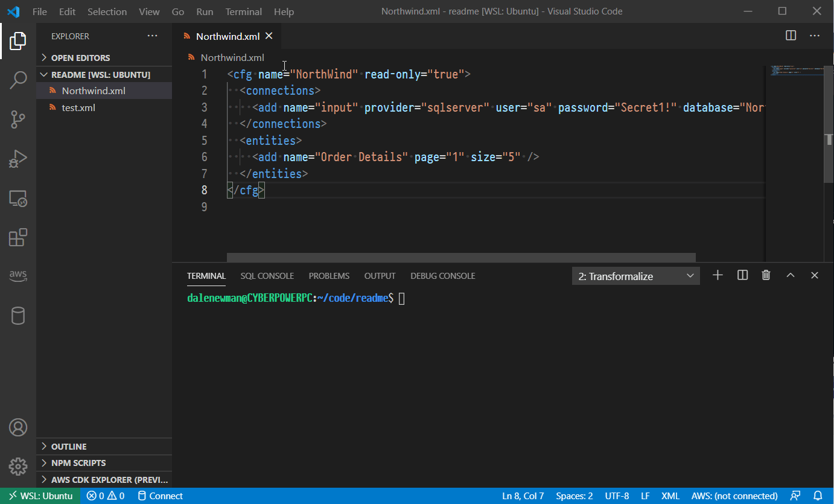This screenshot has height=504, width=834.
Task: Maximize the panel with up chevron
Action: pyautogui.click(x=791, y=275)
